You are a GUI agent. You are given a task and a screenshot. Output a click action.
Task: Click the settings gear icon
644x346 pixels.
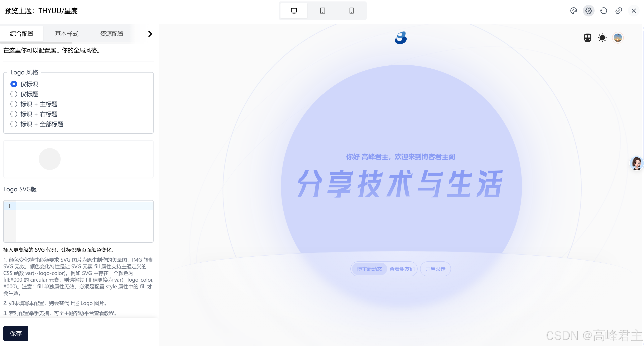point(588,11)
